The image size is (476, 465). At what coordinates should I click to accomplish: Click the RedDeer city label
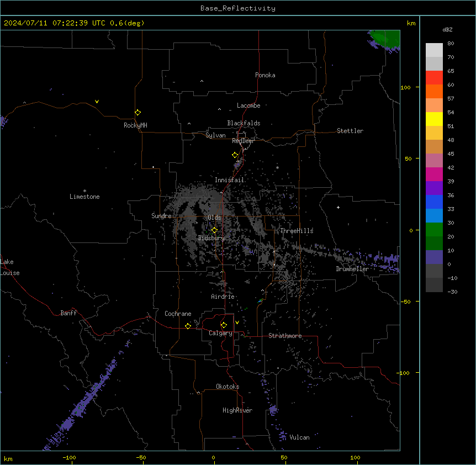pos(243,141)
